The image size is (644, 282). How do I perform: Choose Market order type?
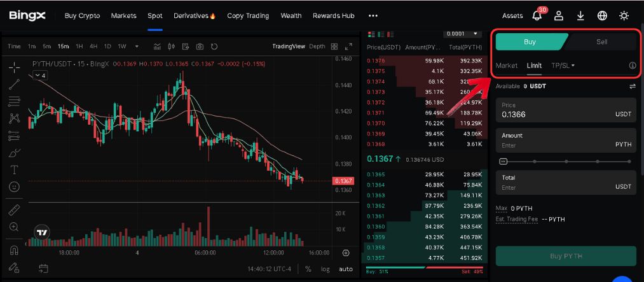pyautogui.click(x=507, y=66)
